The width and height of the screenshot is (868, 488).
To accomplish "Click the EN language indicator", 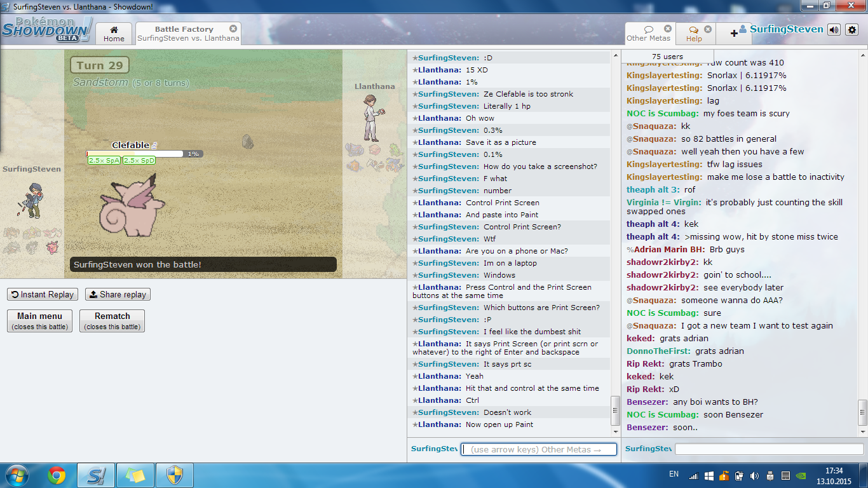I will [674, 474].
